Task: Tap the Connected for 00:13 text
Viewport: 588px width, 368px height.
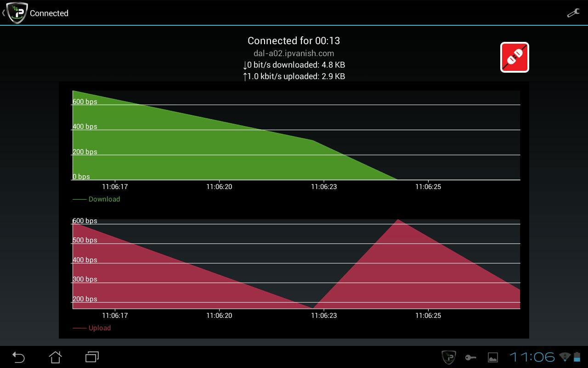Action: (x=294, y=41)
